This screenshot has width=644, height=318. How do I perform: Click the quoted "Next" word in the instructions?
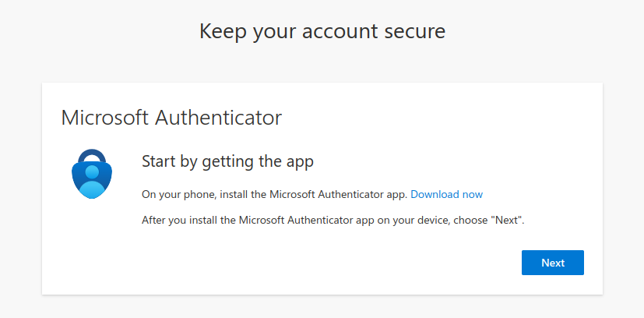[507, 221]
